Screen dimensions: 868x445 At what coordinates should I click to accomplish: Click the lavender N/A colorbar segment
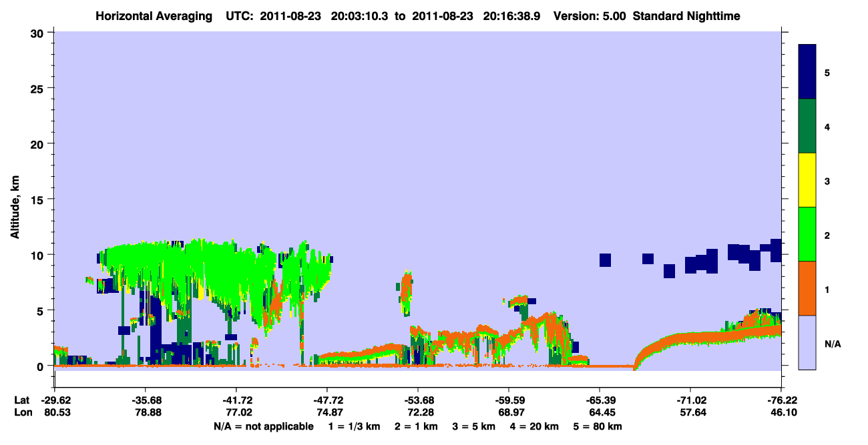pyautogui.click(x=807, y=342)
